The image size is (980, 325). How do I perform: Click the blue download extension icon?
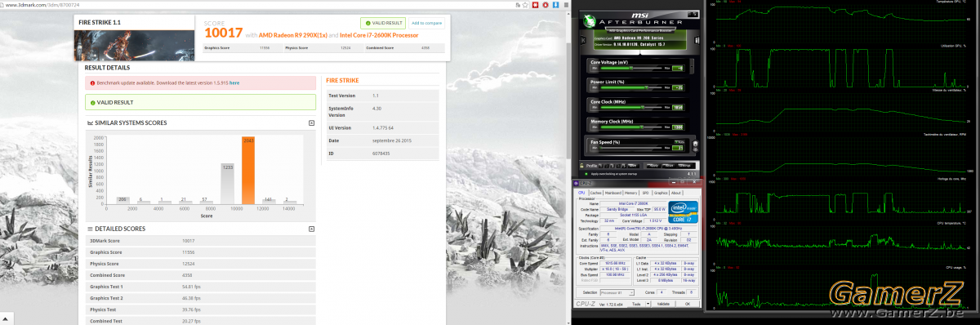(556, 5)
